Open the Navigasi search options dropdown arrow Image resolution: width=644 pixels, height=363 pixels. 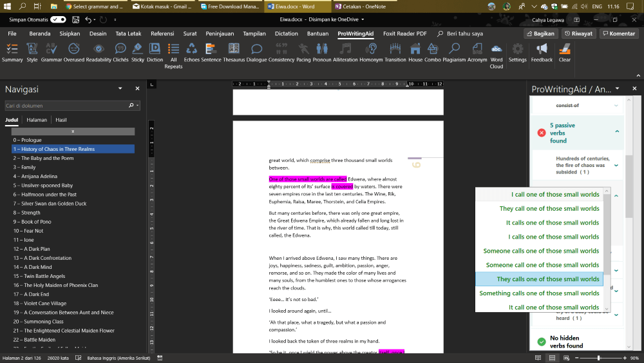(137, 105)
